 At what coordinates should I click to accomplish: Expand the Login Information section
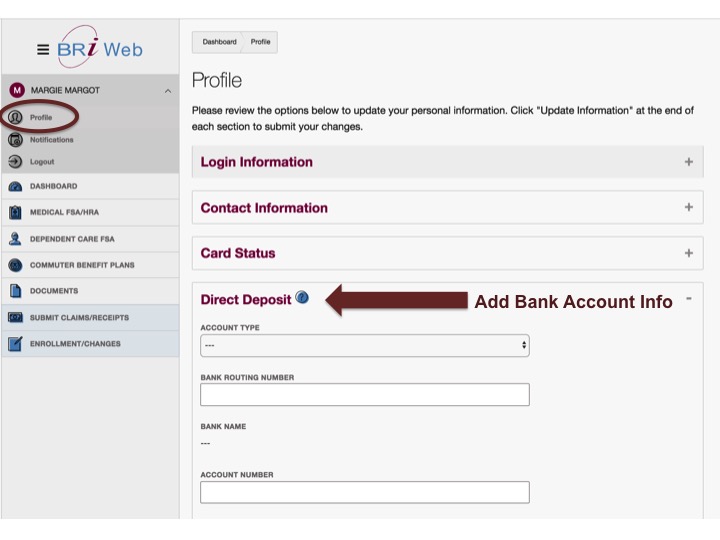(688, 162)
